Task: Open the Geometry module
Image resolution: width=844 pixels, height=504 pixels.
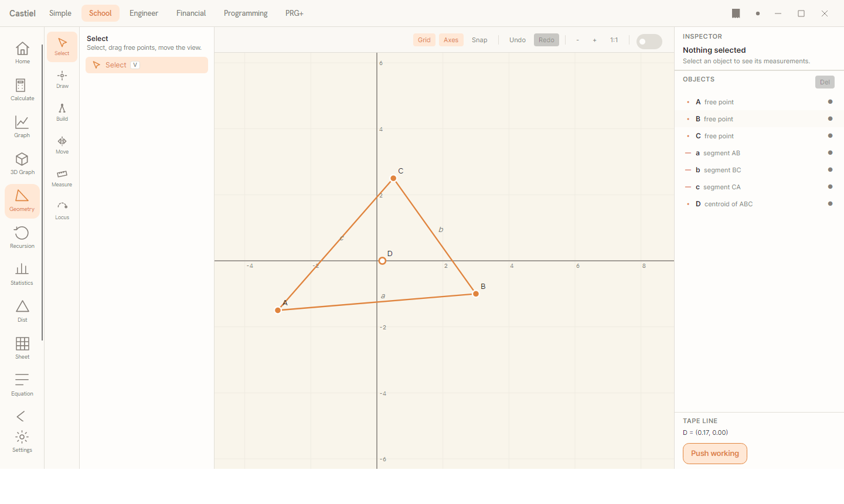Action: pos(22,201)
